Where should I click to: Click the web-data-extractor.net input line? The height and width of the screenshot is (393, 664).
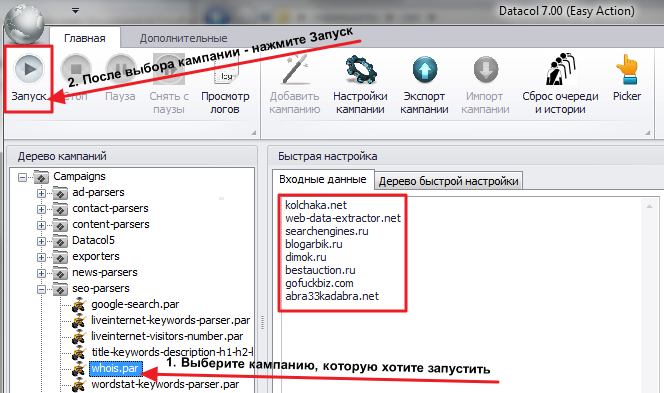(343, 218)
